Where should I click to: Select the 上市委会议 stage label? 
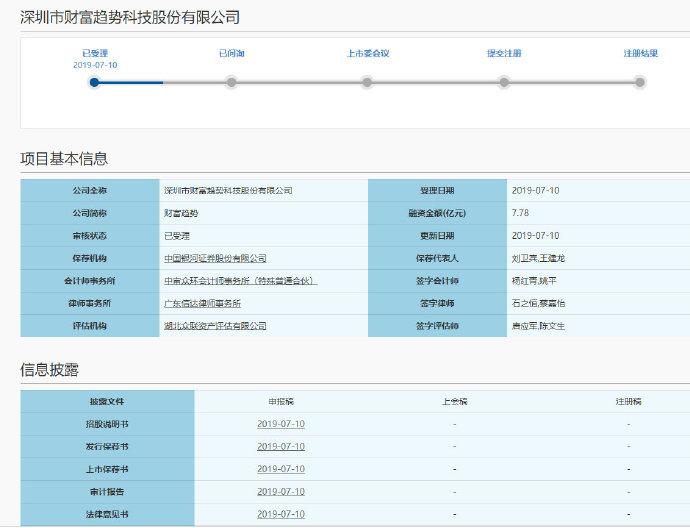click(368, 53)
